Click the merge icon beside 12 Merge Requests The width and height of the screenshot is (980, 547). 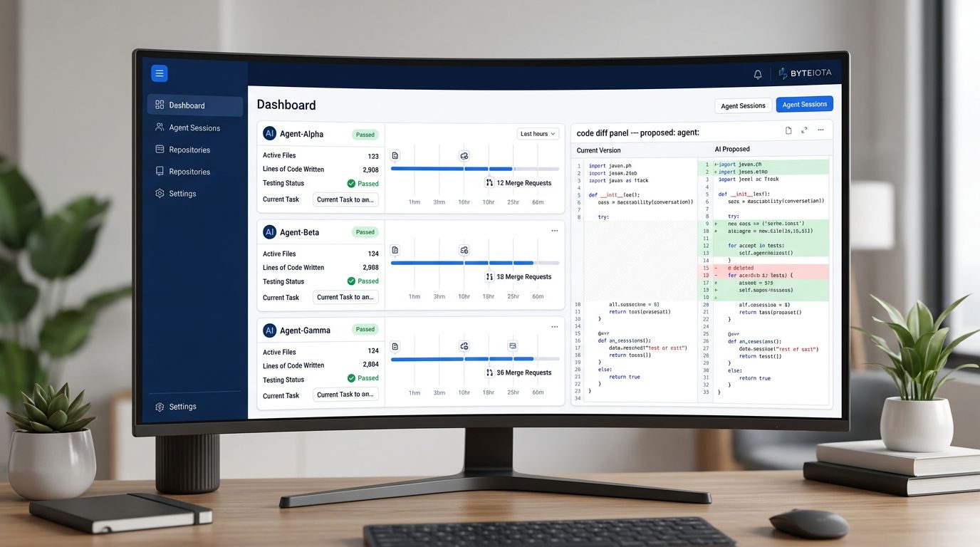pos(489,183)
